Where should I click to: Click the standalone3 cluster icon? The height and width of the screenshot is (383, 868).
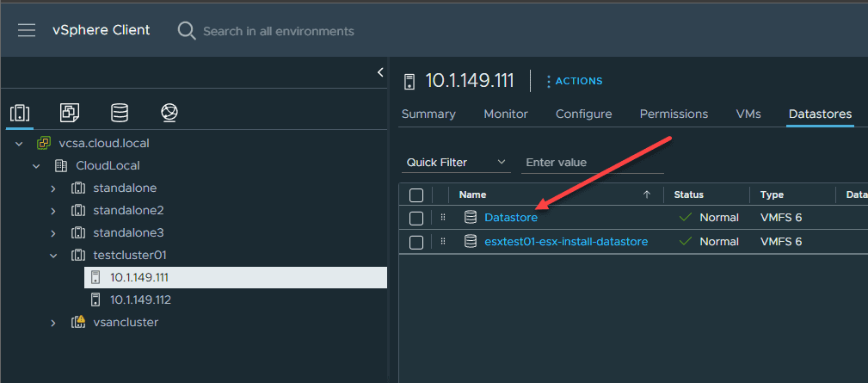tap(78, 232)
